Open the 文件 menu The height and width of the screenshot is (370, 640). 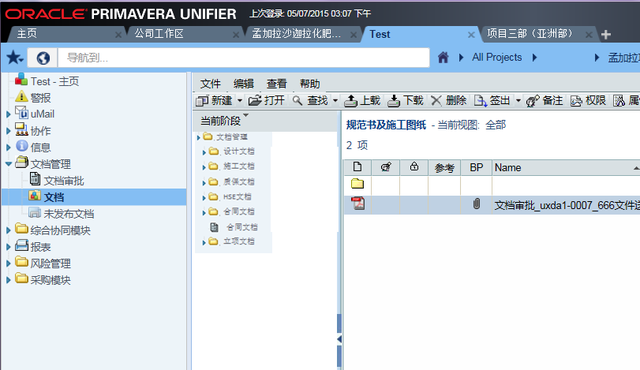pyautogui.click(x=211, y=84)
